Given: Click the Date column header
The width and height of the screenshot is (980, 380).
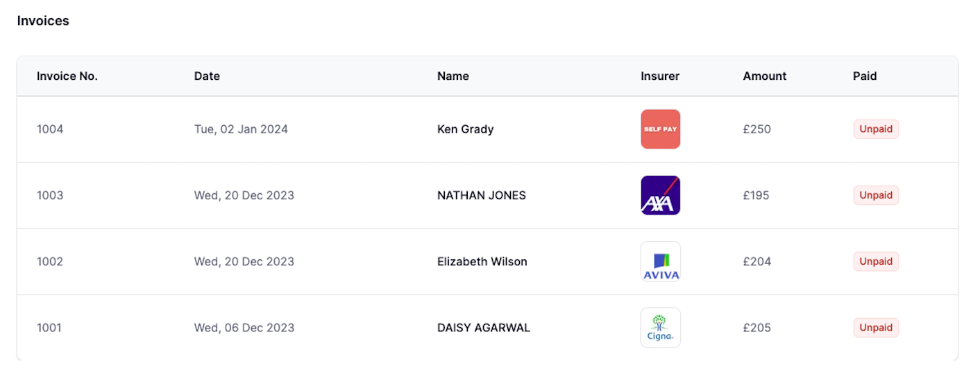Looking at the screenshot, I should click(x=207, y=76).
